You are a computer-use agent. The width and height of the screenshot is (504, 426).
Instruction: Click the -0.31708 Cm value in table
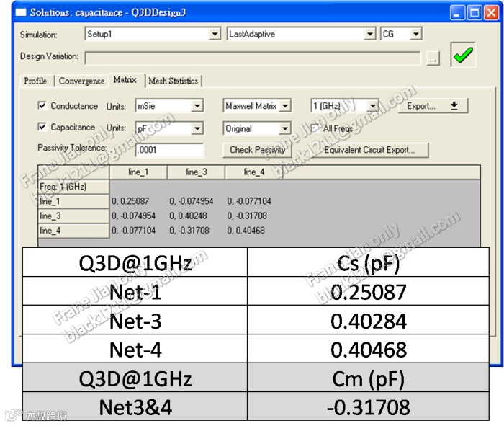[x=369, y=407]
